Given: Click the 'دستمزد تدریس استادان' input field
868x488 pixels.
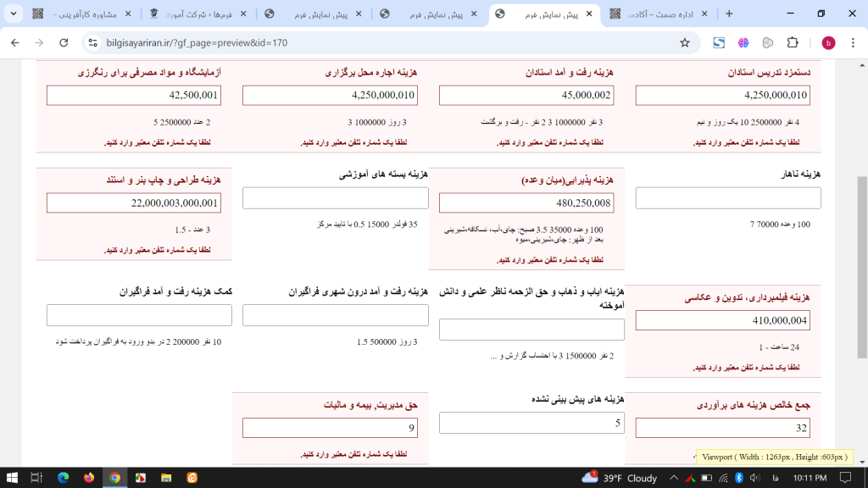Looking at the screenshot, I should tap(728, 95).
